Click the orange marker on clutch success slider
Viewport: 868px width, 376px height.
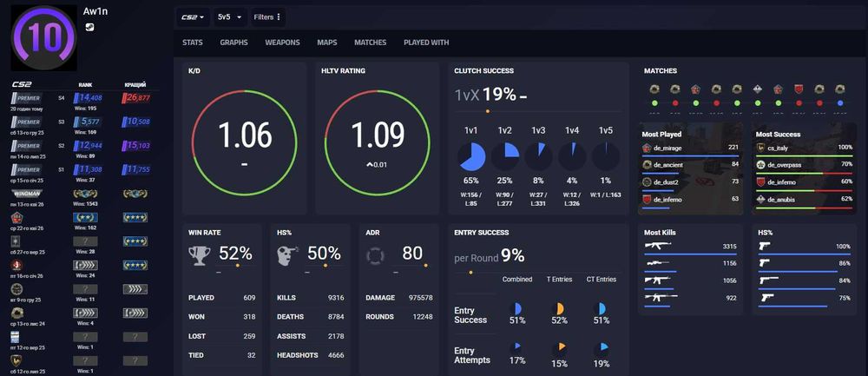coord(487,111)
